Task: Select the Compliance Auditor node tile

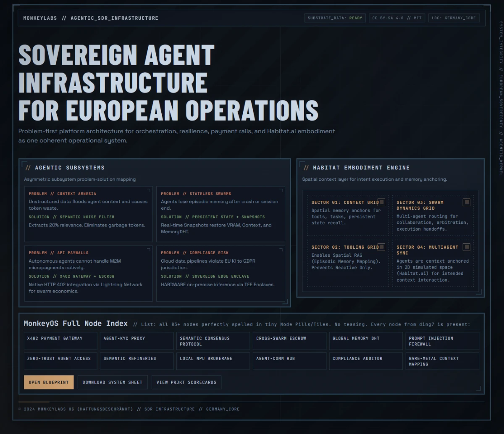Action: click(366, 361)
